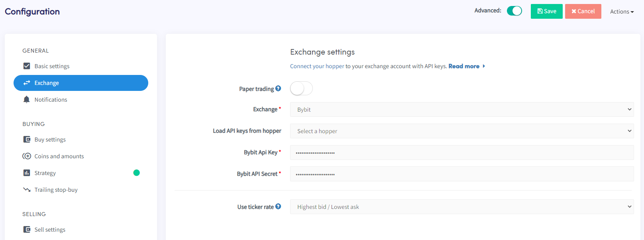Image resolution: width=644 pixels, height=240 pixels.
Task: Click the Load API keys from hopper label
Action: 247,131
